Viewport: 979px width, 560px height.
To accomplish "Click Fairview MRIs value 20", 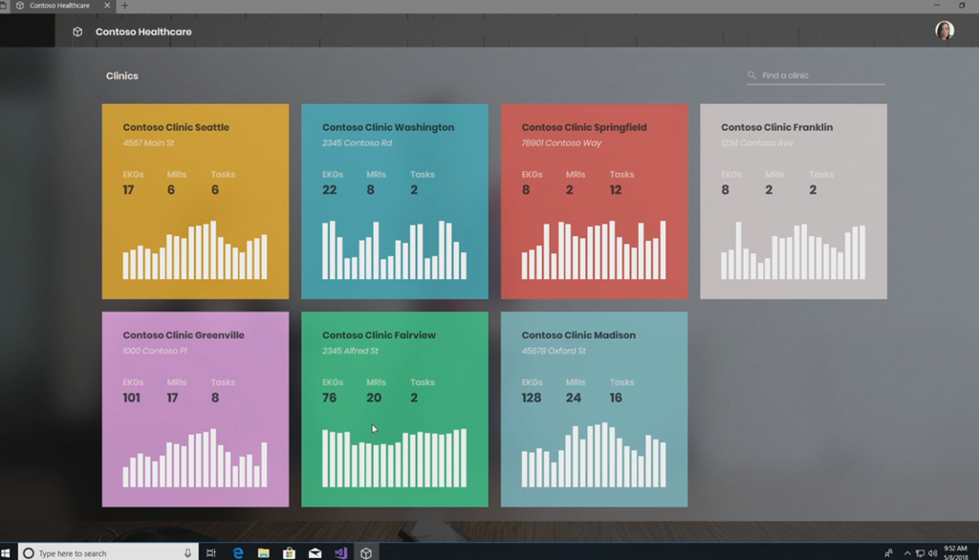I will tap(374, 398).
